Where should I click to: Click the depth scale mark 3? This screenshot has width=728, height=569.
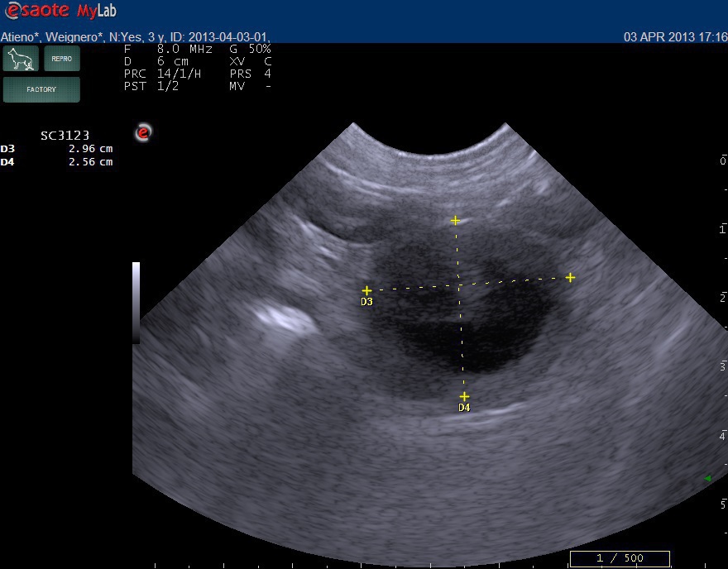[723, 366]
